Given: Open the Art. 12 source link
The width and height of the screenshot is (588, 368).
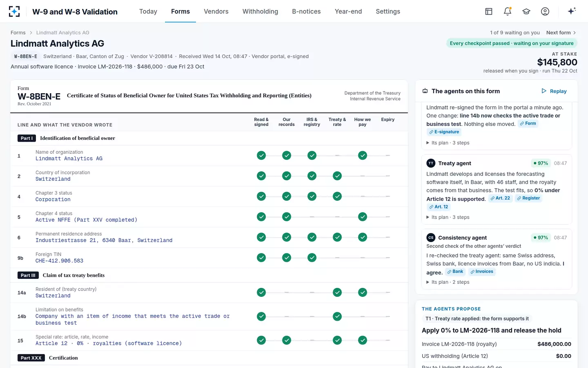Looking at the screenshot, I should pos(439,207).
